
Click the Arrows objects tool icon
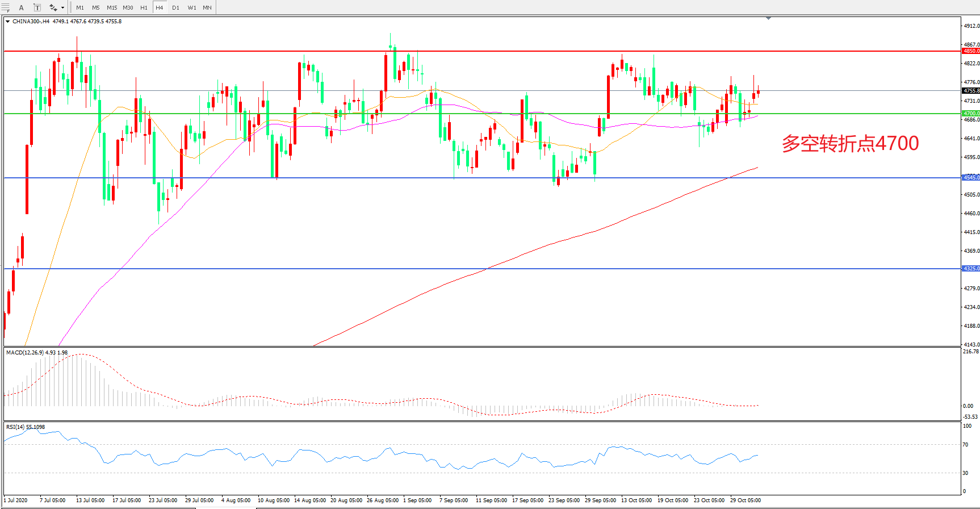pos(53,7)
